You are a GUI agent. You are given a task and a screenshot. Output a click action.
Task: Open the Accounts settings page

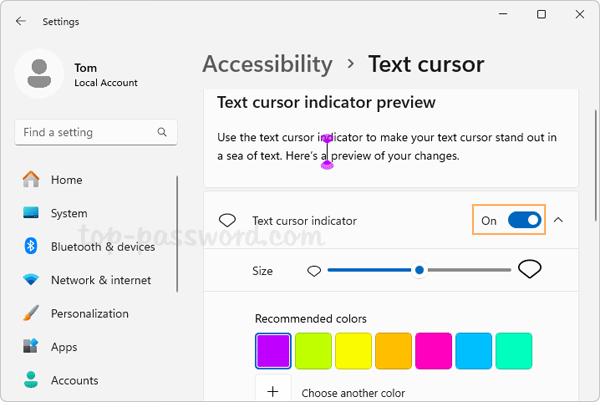click(x=74, y=380)
